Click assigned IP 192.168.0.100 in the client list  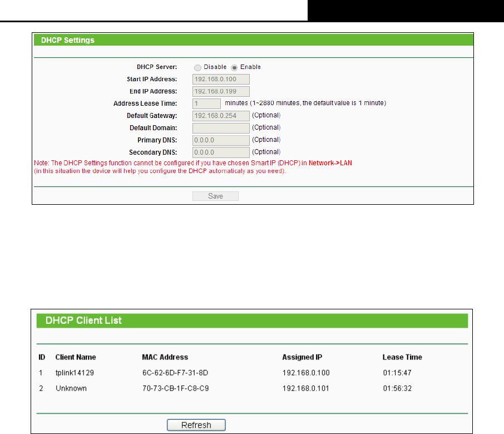tap(306, 373)
